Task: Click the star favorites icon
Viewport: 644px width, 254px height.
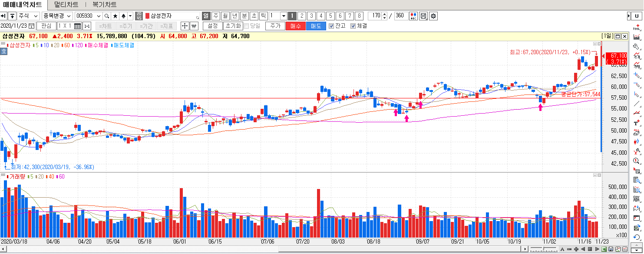Action: 116,16
